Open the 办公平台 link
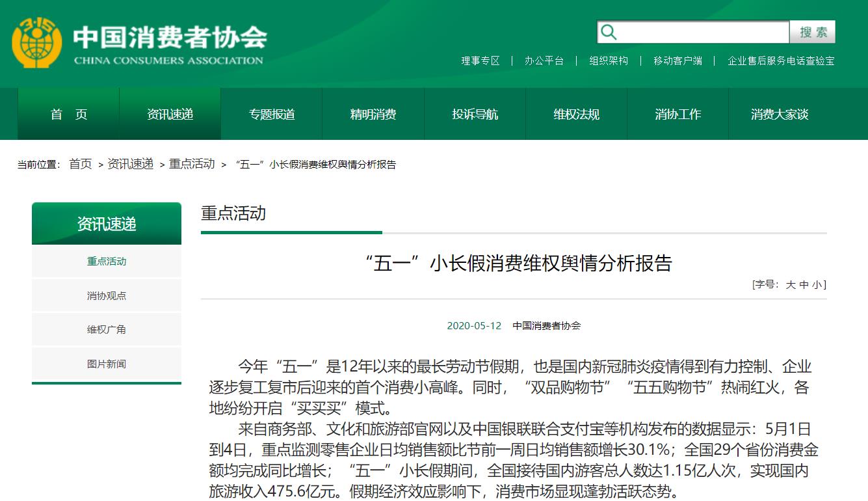 click(x=544, y=61)
